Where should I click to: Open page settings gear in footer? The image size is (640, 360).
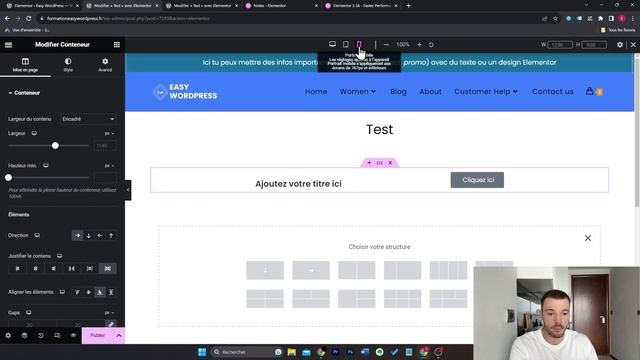(x=8, y=336)
